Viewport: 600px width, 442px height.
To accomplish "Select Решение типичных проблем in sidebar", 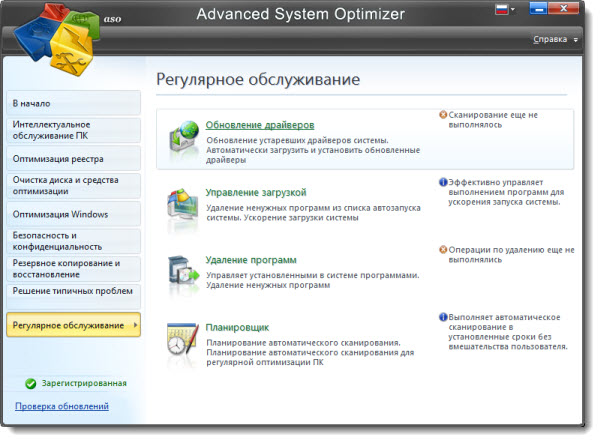I will point(70,290).
